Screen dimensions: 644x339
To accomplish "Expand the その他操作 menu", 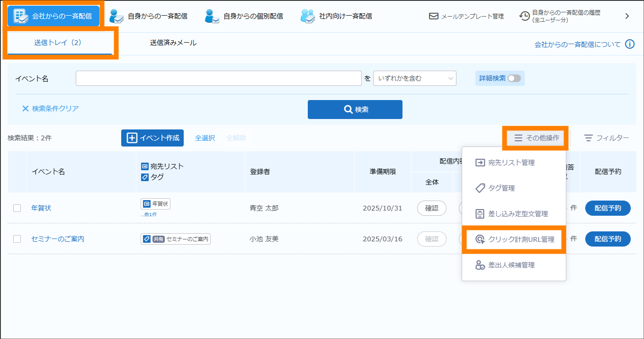I will [x=536, y=138].
